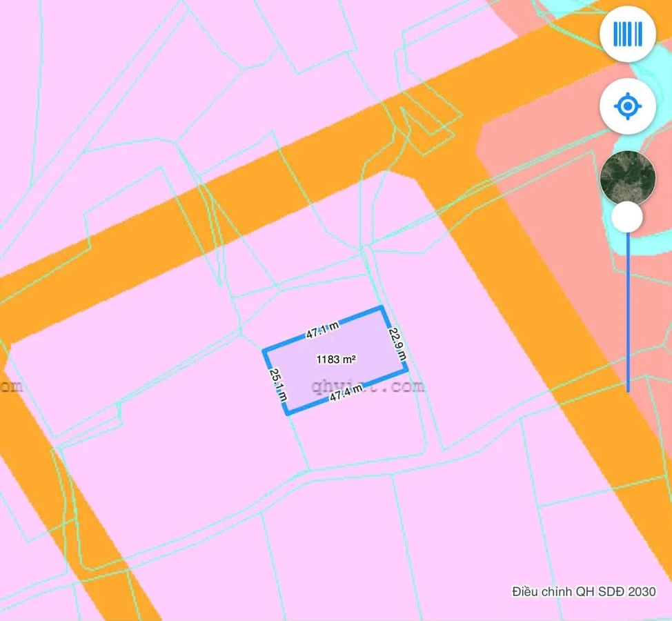672x621 pixels.
Task: Click the 47.4 m edge label
Action: pyautogui.click(x=346, y=393)
